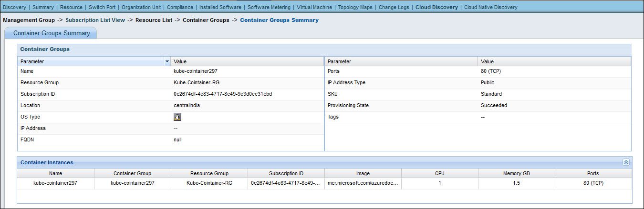Open the Switch Port menu

(102, 7)
